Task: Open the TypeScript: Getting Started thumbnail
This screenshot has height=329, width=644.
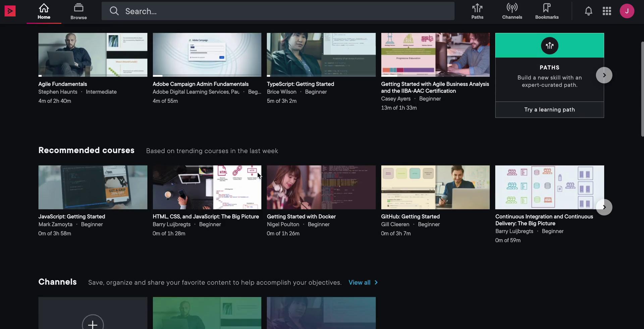Action: pyautogui.click(x=321, y=55)
